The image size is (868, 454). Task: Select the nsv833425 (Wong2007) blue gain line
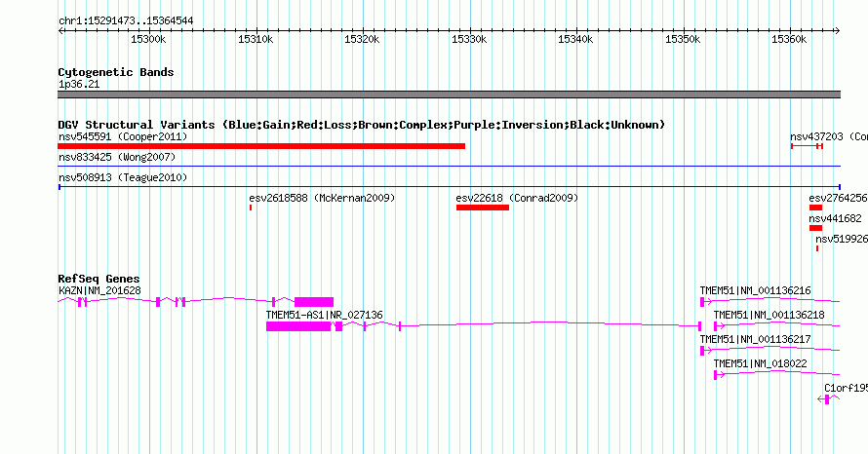coord(449,166)
